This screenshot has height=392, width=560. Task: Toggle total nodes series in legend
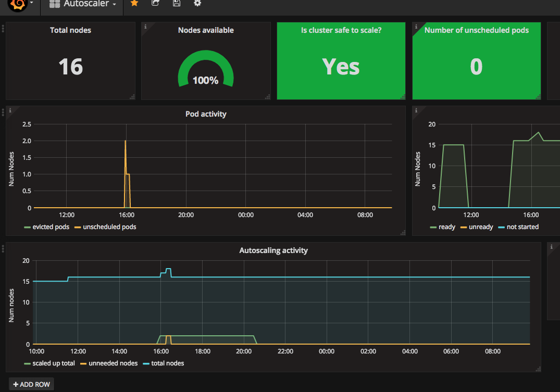point(163,363)
